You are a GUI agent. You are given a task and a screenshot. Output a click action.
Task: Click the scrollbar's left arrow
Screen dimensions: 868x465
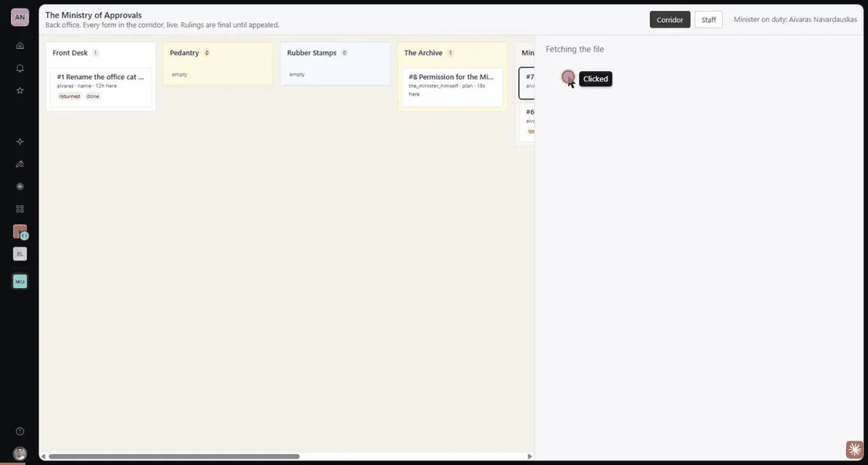point(43,456)
